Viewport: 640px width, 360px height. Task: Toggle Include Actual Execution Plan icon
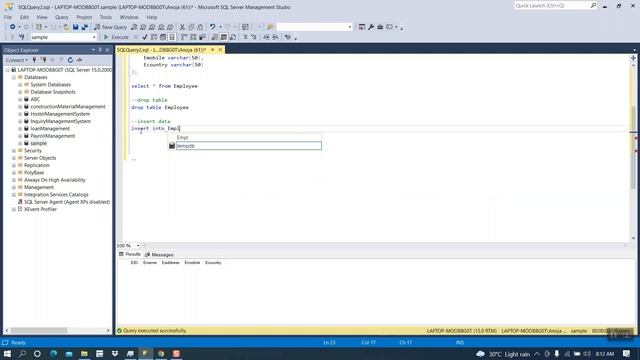click(x=184, y=37)
